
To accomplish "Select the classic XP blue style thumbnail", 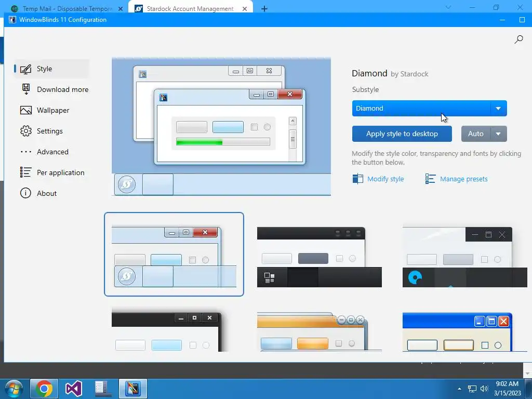I will tap(465, 332).
